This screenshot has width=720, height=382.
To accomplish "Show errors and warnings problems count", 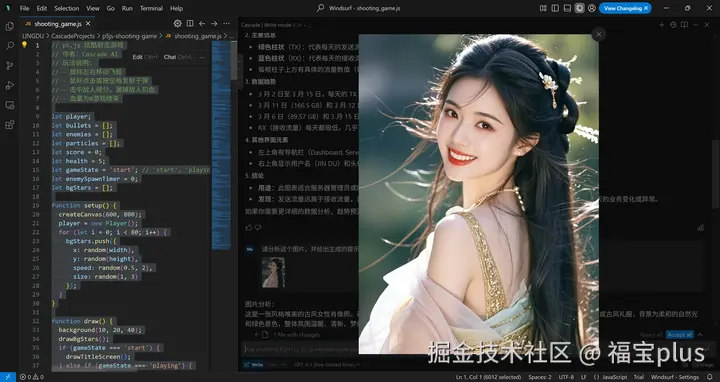I will (x=32, y=377).
